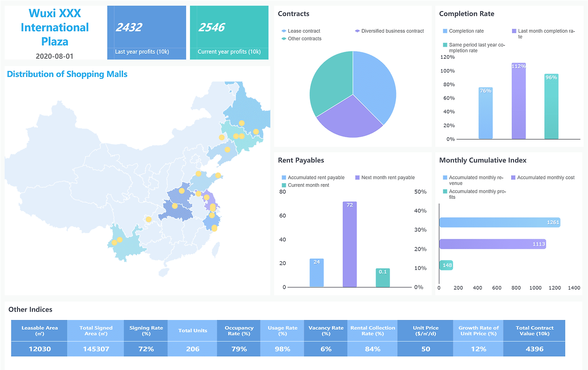
Task: Expand the Completion rate legend item
Action: (444, 31)
